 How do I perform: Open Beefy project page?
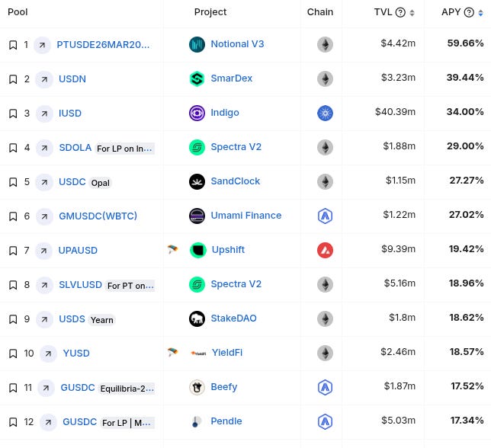coord(224,387)
